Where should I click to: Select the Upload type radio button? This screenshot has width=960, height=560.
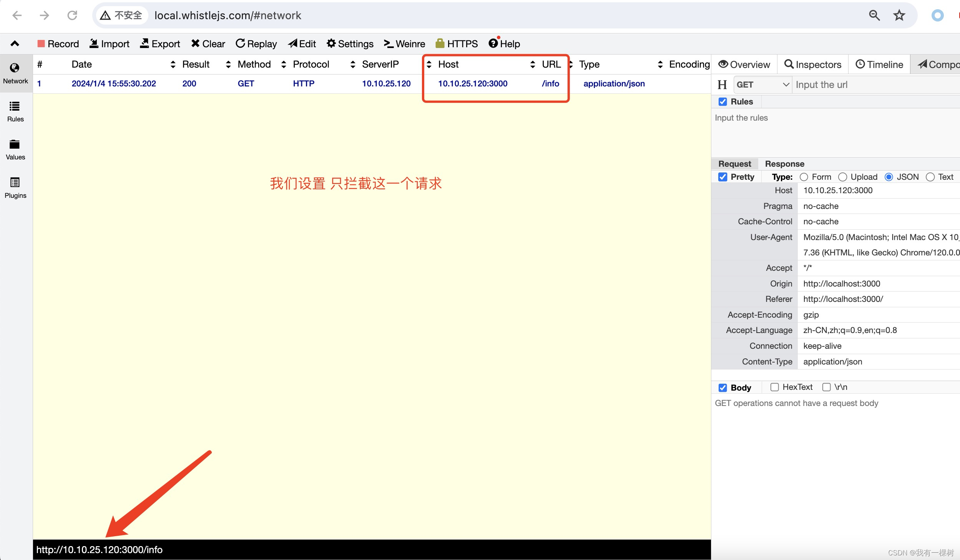click(842, 177)
